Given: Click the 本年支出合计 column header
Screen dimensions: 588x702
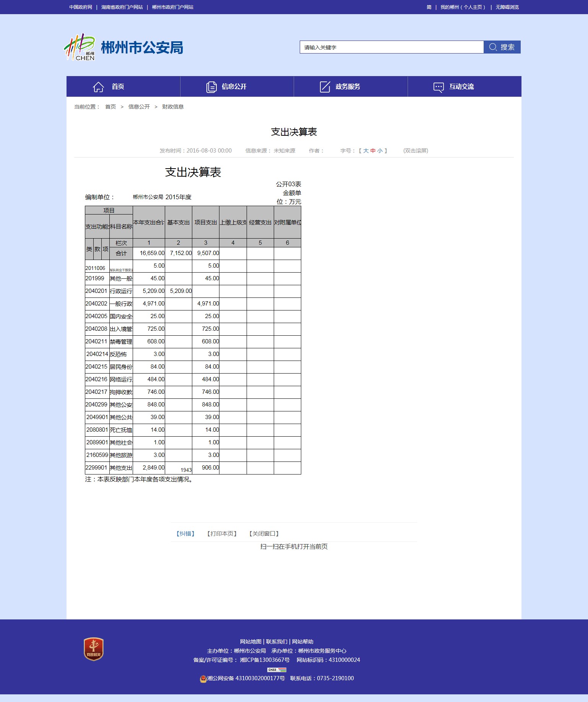Looking at the screenshot, I should pos(149,222).
